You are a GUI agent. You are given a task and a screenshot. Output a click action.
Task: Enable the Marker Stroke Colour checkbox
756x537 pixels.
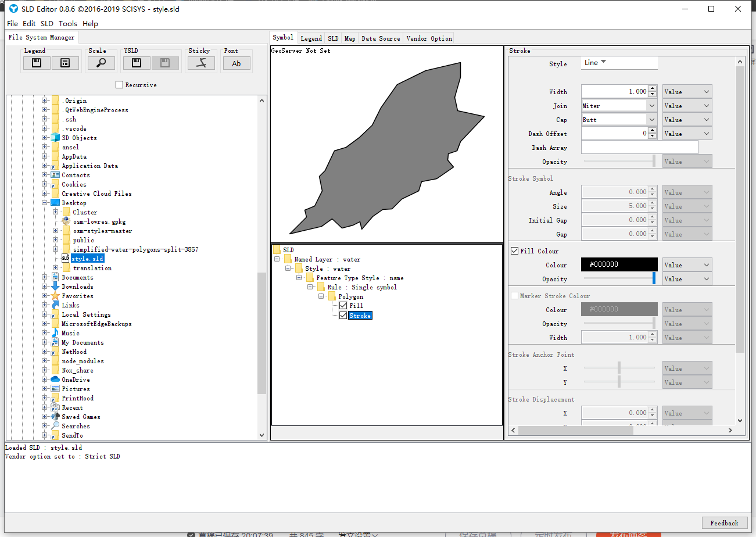pos(514,295)
